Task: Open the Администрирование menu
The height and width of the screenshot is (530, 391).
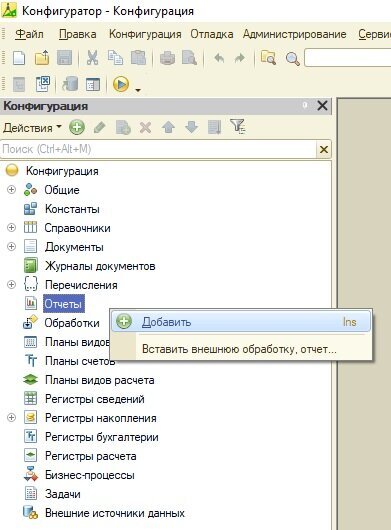Action: tap(294, 34)
